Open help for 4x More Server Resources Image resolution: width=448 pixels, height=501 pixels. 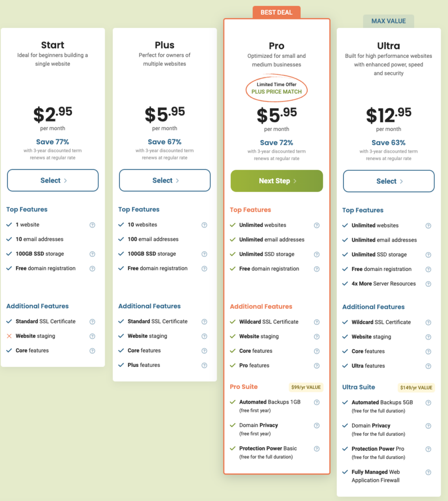pyautogui.click(x=428, y=284)
